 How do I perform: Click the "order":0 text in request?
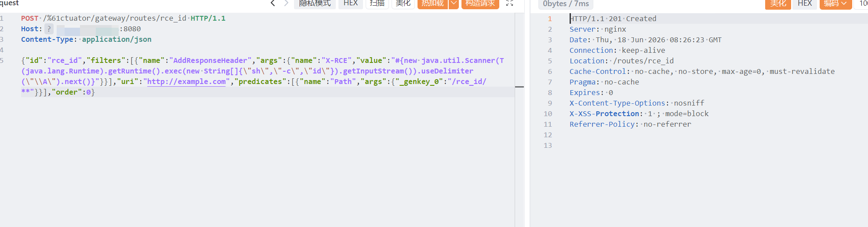tap(71, 92)
